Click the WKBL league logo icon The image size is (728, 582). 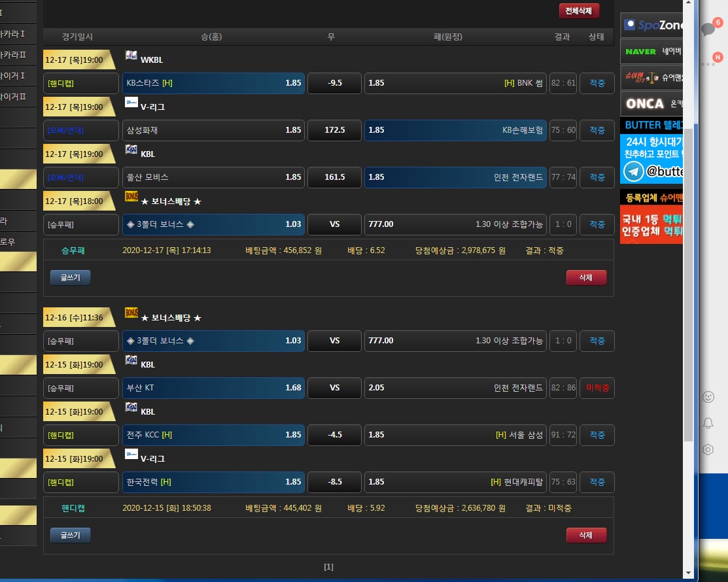click(131, 56)
